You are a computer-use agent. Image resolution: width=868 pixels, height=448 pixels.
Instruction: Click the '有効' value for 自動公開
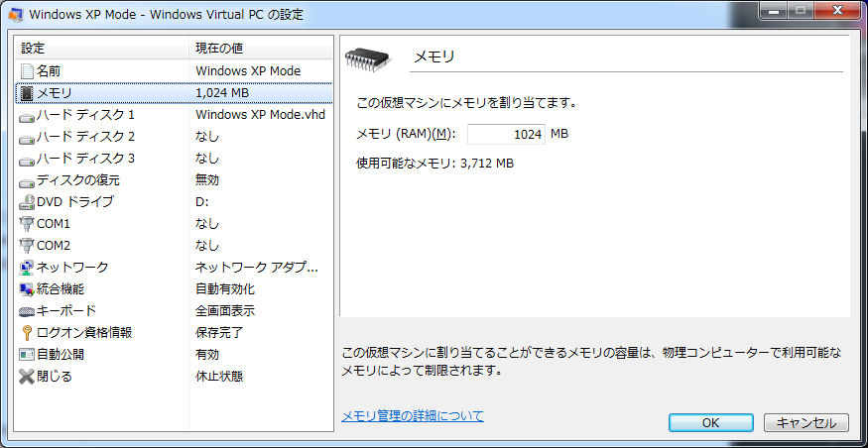(x=207, y=355)
